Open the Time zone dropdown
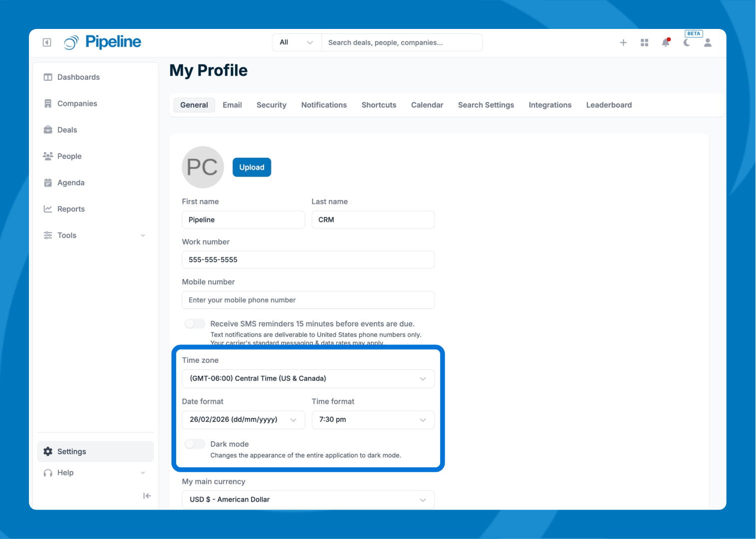Viewport: 756px width, 539px height. [x=308, y=379]
